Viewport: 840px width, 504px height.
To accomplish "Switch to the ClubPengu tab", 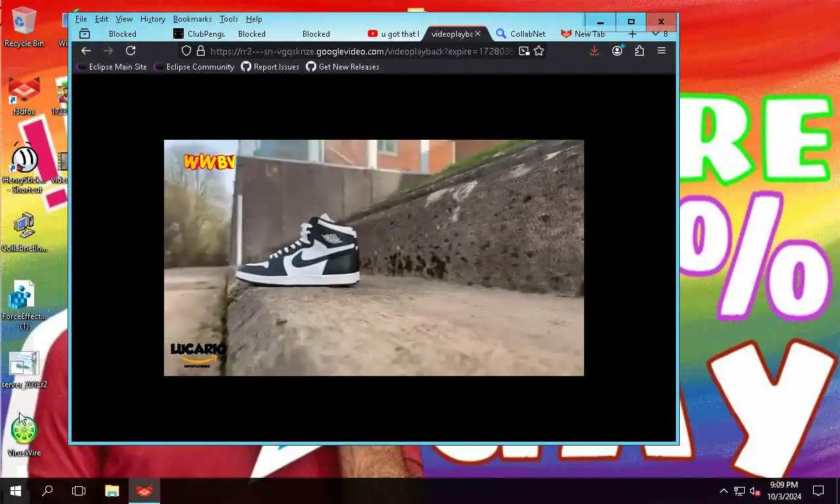I will click(x=199, y=33).
